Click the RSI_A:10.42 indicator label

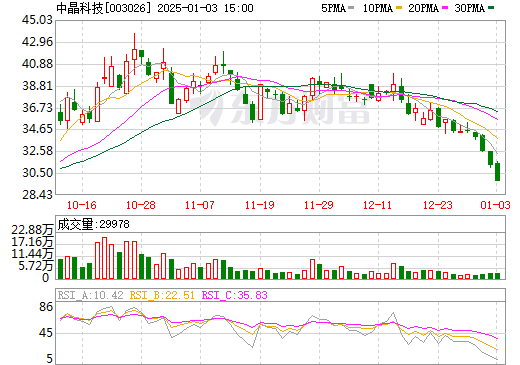point(90,295)
